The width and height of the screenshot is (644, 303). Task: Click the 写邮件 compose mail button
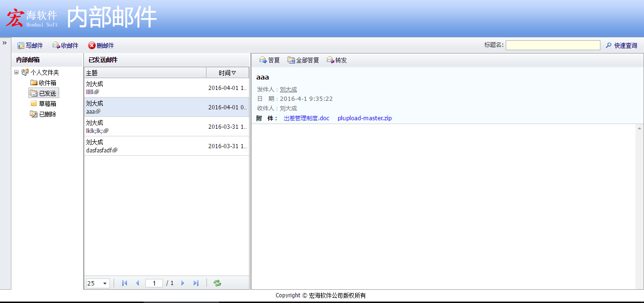point(30,45)
